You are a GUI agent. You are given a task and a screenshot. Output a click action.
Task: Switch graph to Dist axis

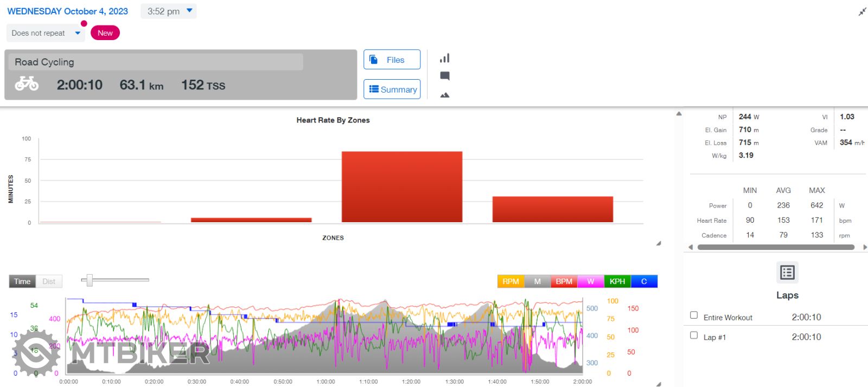49,281
